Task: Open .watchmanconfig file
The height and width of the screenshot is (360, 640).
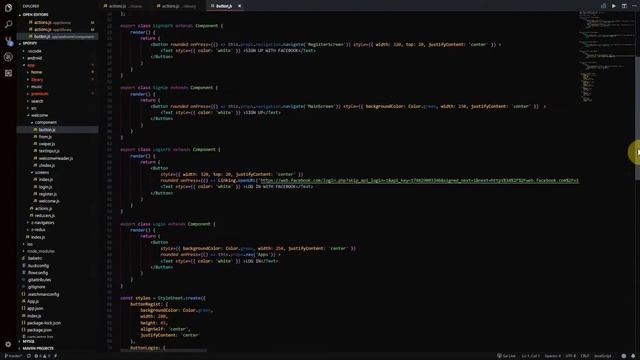Action: (x=43, y=294)
